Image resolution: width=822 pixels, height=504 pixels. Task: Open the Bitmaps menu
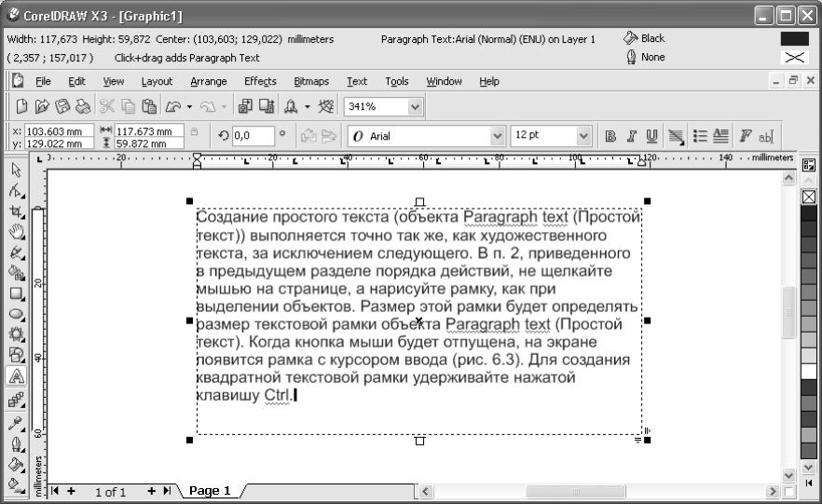pyautogui.click(x=311, y=81)
